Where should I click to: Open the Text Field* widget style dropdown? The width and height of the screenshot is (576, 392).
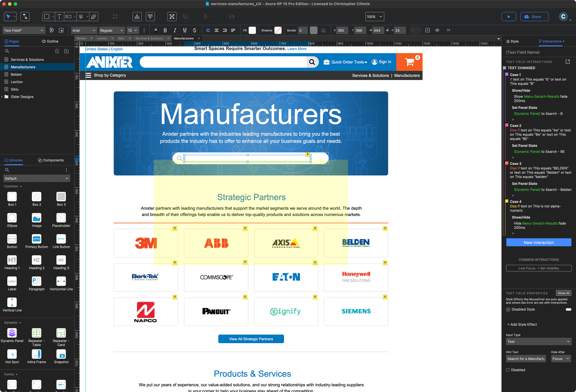point(24,30)
